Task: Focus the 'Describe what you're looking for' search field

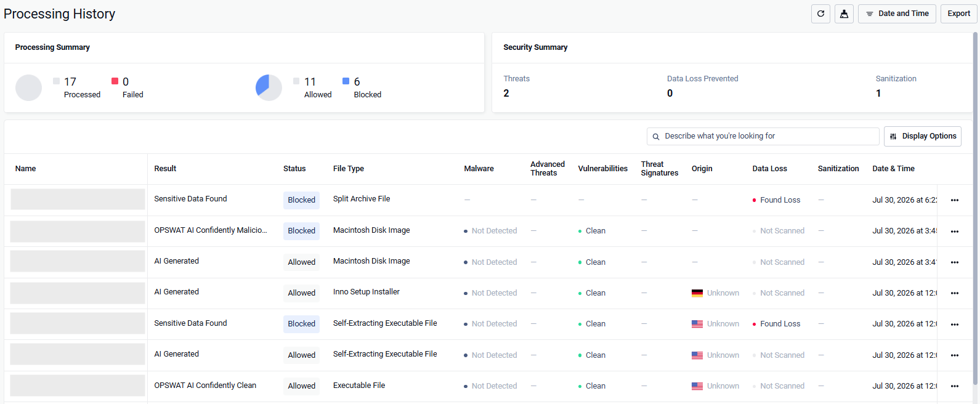Action: pyautogui.click(x=763, y=136)
